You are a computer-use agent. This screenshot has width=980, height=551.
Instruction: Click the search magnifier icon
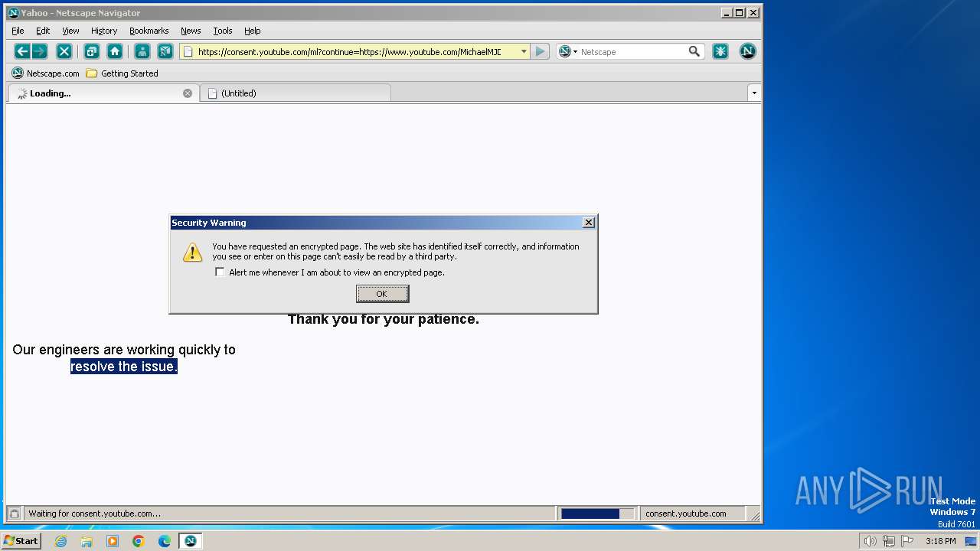694,51
